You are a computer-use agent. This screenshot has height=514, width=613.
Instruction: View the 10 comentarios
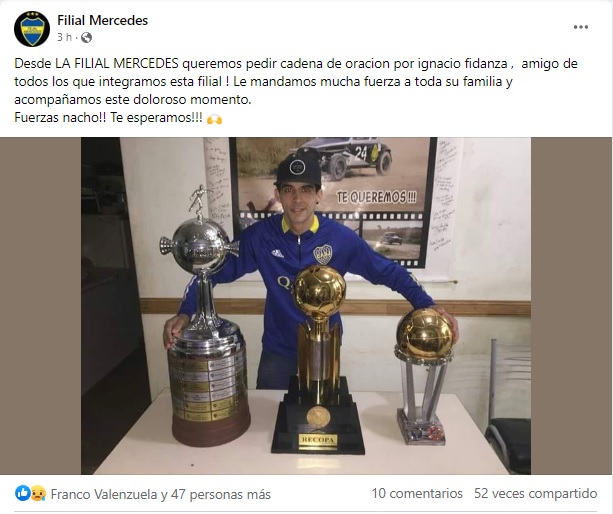click(417, 493)
